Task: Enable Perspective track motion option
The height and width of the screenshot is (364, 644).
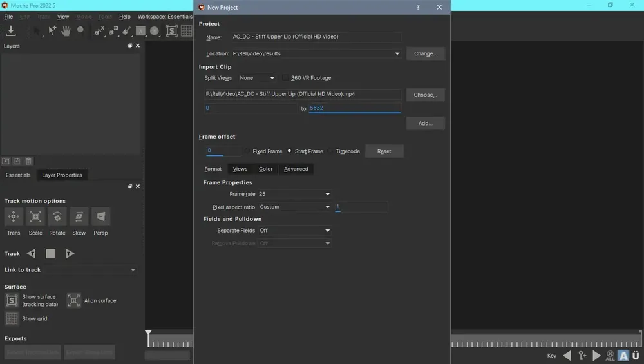Action: click(100, 216)
